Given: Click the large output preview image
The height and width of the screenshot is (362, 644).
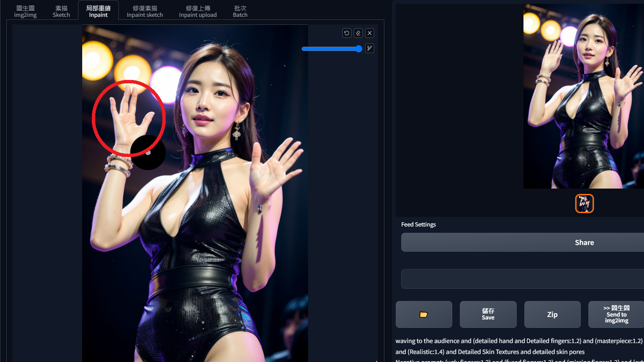Looking at the screenshot, I should coord(584,96).
